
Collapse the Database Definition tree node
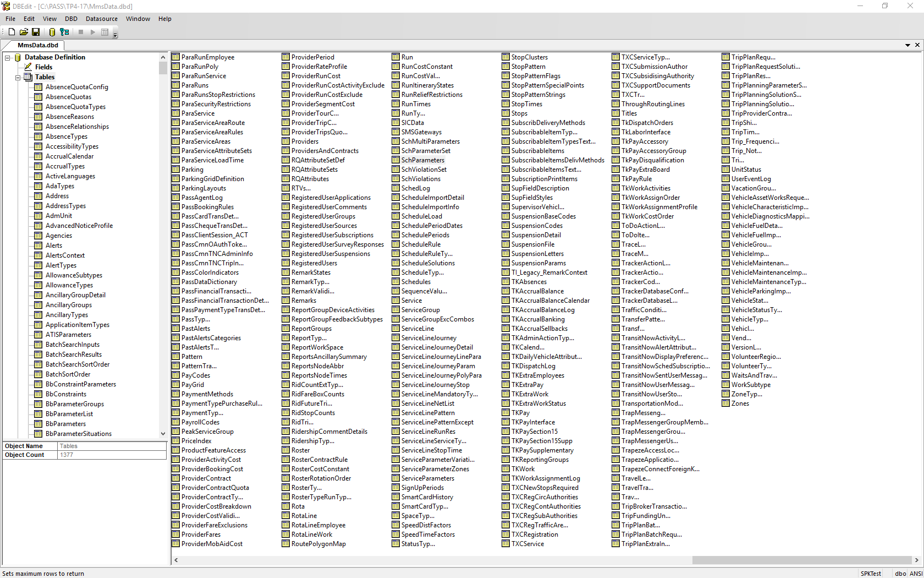[x=8, y=57]
